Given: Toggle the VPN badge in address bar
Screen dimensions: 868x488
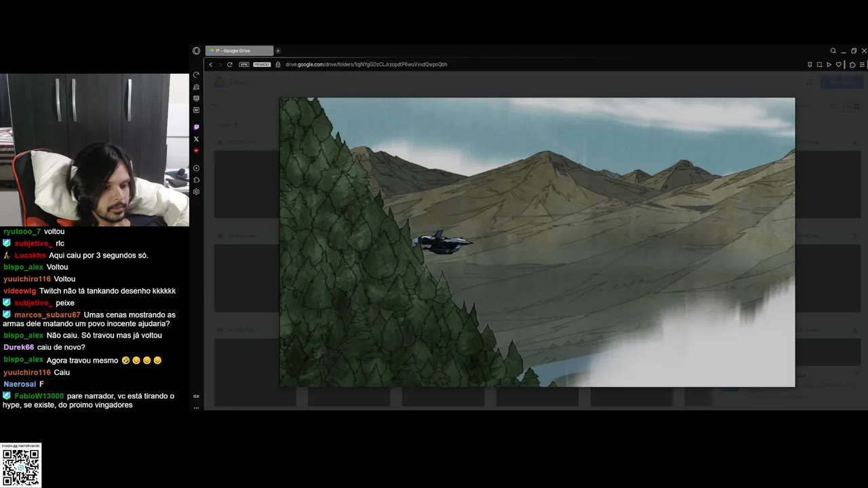Looking at the screenshot, I should click(x=244, y=64).
